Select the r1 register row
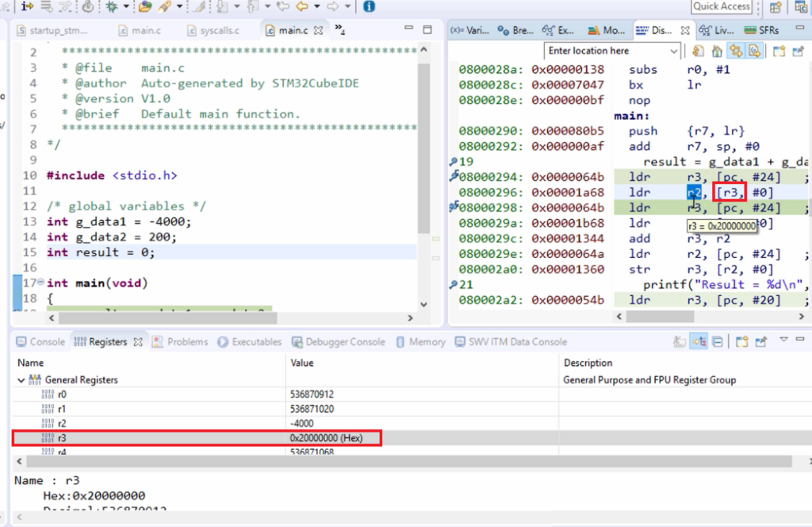812x527 pixels. click(x=412, y=409)
